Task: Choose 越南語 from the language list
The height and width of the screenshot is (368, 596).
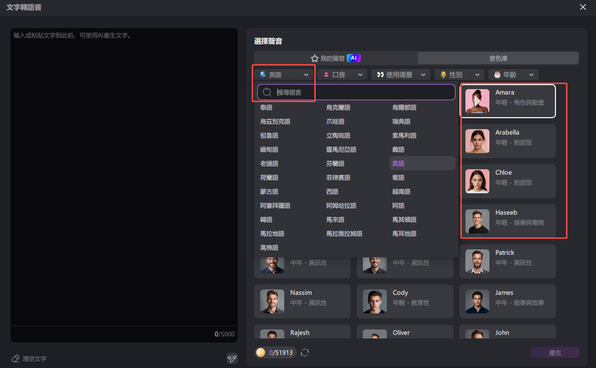Action: tap(401, 192)
